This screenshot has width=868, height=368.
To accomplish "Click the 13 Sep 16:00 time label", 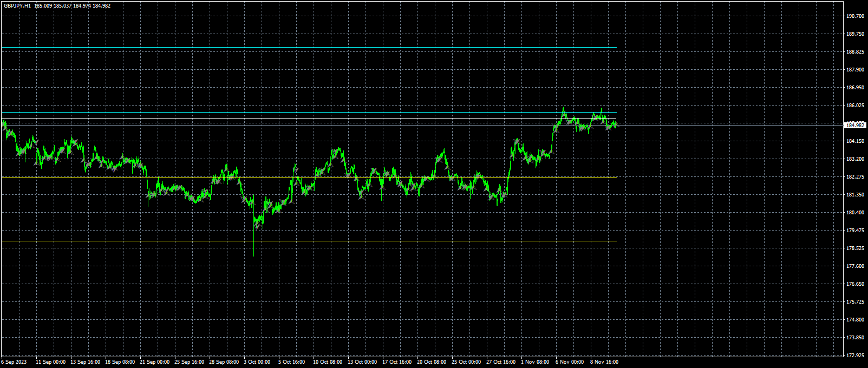I will (x=85, y=362).
